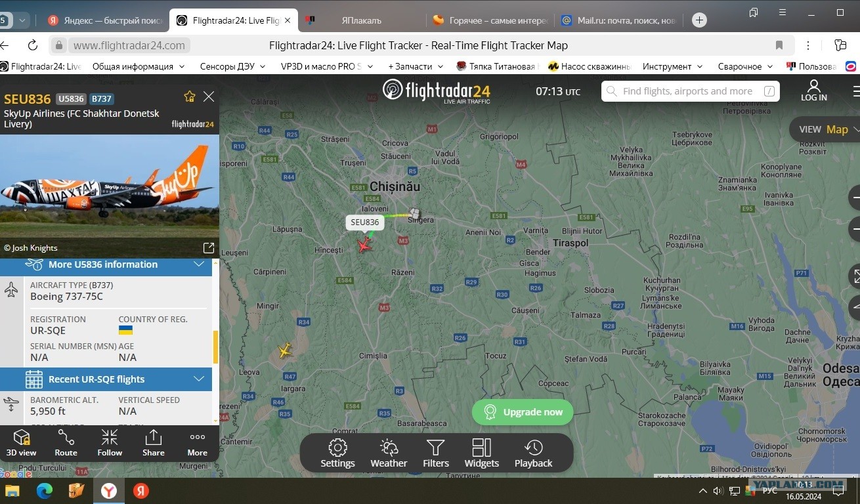
Task: Select the yellow aircraft near Cimișlia
Action: (284, 350)
